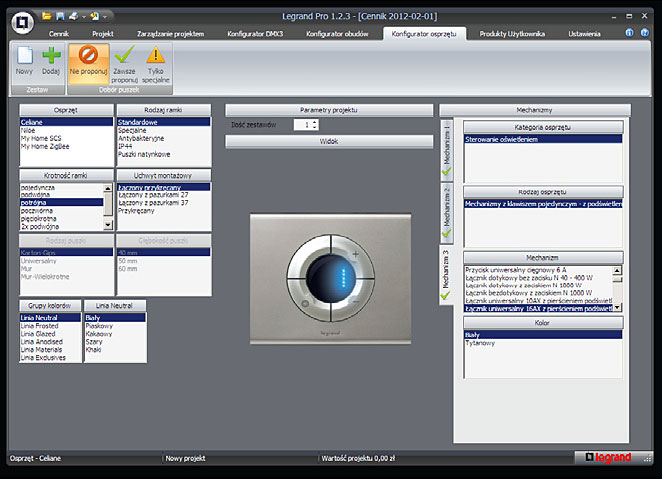662x479 pixels.
Task: Open the Cennik ribbon tab
Action: tap(59, 34)
